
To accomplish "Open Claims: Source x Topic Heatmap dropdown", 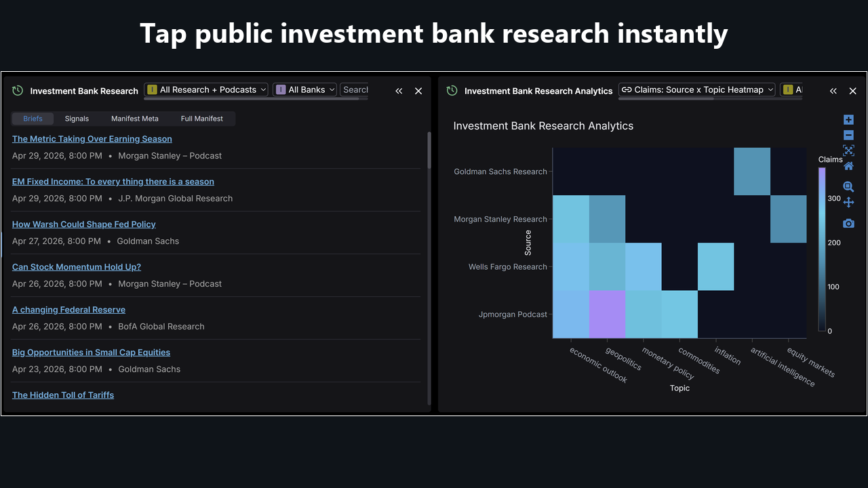I will tap(697, 89).
